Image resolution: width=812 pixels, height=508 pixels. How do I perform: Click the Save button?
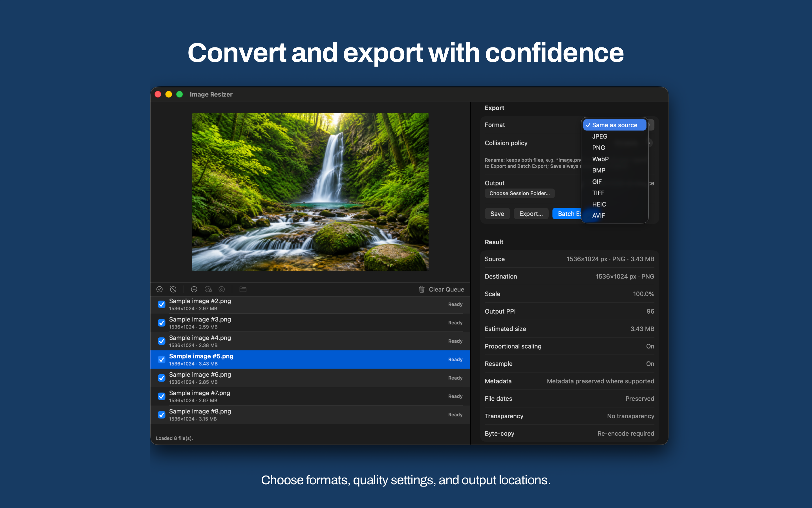pyautogui.click(x=497, y=214)
